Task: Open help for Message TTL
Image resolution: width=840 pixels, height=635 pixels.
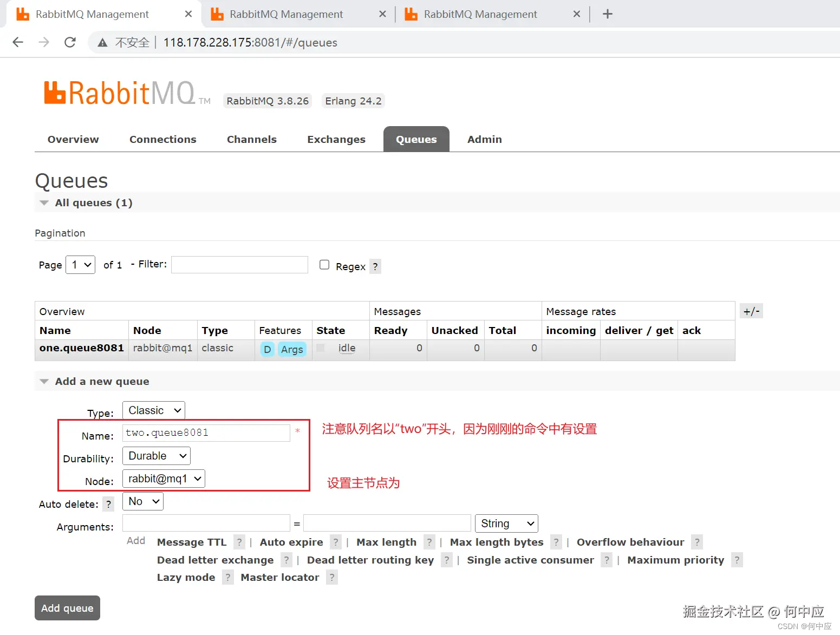Action: pos(239,542)
